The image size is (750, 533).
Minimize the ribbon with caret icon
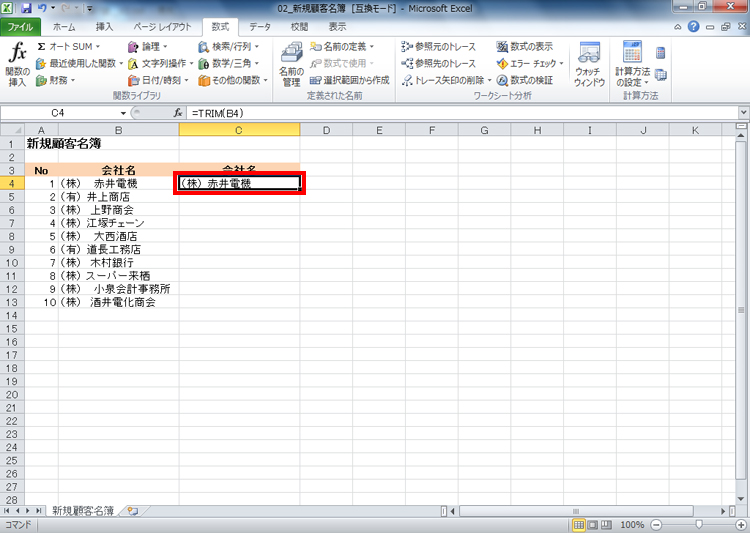(678, 27)
